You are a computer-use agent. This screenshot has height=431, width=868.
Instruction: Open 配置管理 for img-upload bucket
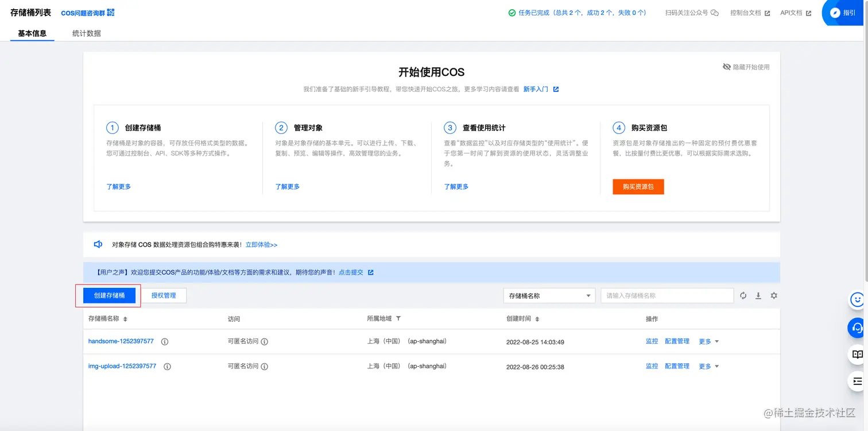click(x=677, y=366)
